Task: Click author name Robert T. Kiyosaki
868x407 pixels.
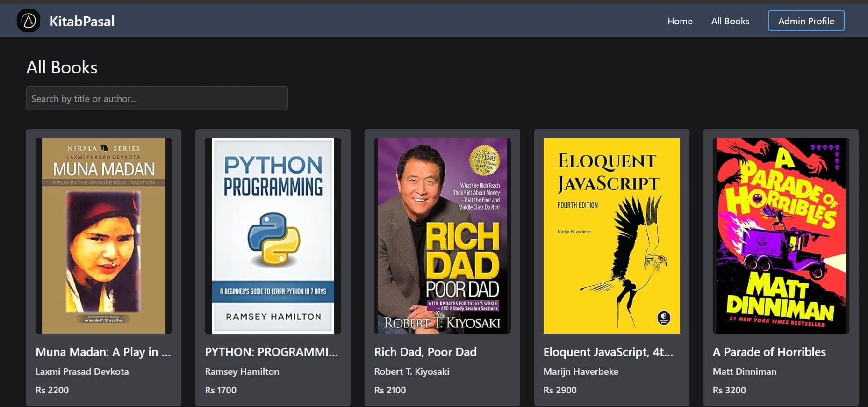Action: 412,371
